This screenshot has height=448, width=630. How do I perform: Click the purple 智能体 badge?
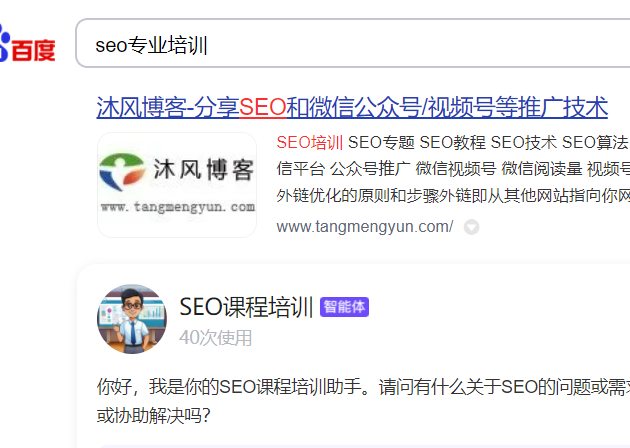344,307
